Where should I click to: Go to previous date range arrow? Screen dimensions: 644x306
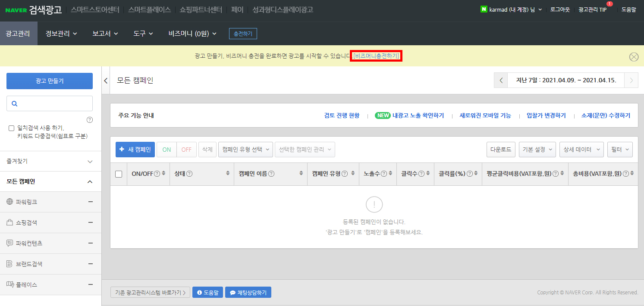(x=501, y=80)
